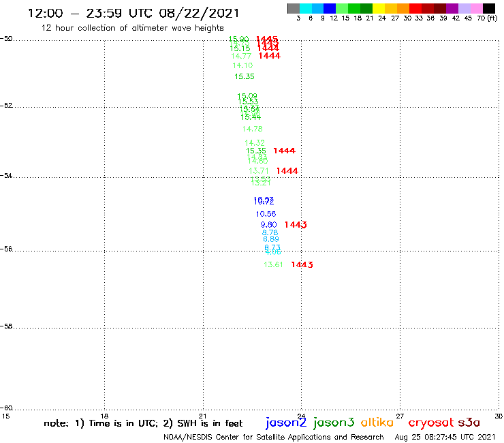Viewport: 504px width, 443px height.
Task: Click the black swatch ending the legend
Action: pos(489,8)
